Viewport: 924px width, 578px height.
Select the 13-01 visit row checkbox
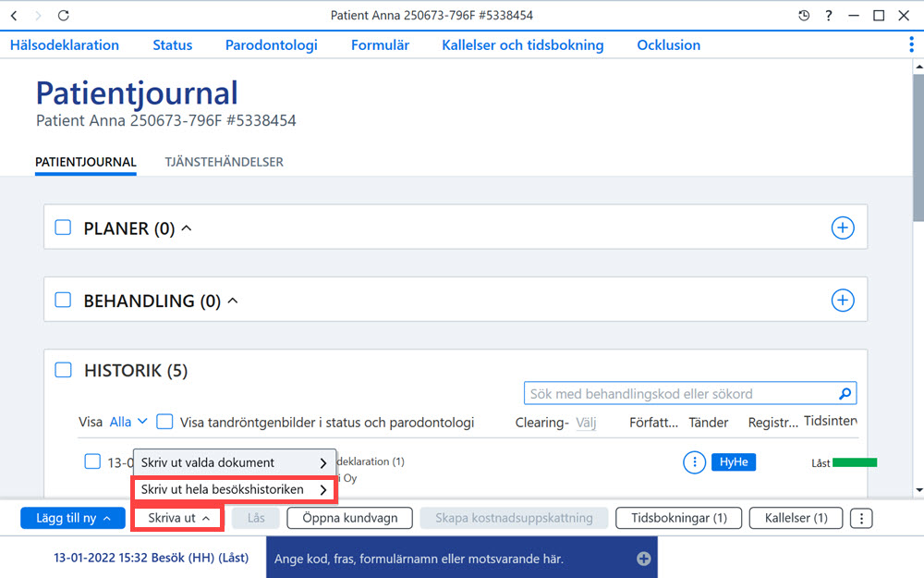92,461
